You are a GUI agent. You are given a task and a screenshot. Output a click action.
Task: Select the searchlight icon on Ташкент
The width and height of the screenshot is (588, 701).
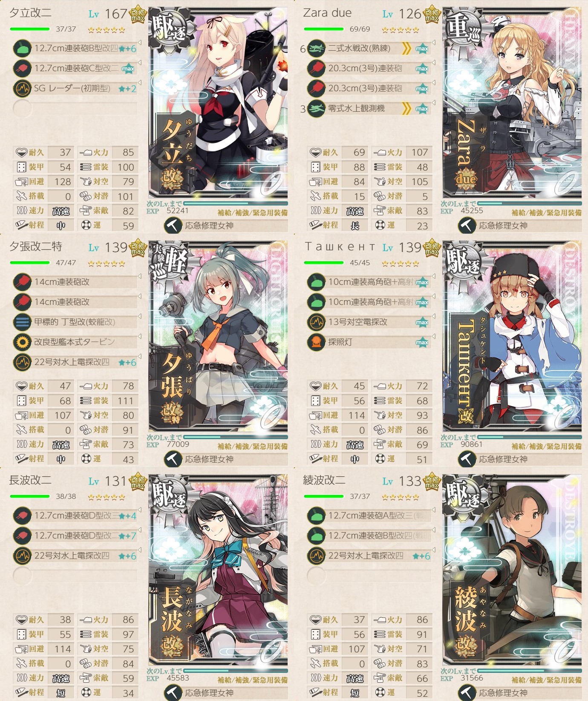pos(316,342)
